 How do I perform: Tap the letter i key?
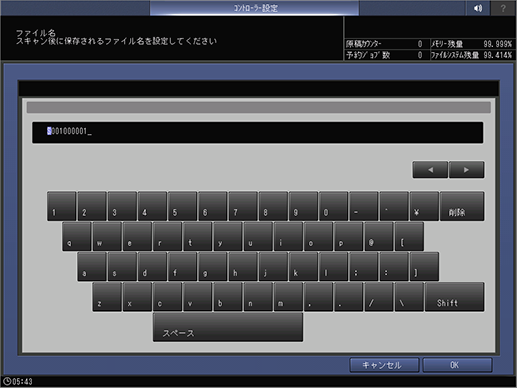[x=288, y=236]
